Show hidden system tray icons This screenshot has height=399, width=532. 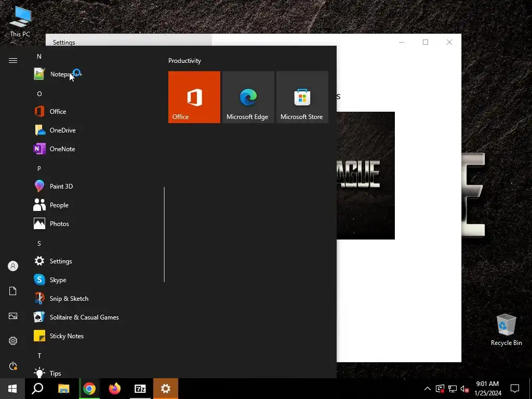428,389
